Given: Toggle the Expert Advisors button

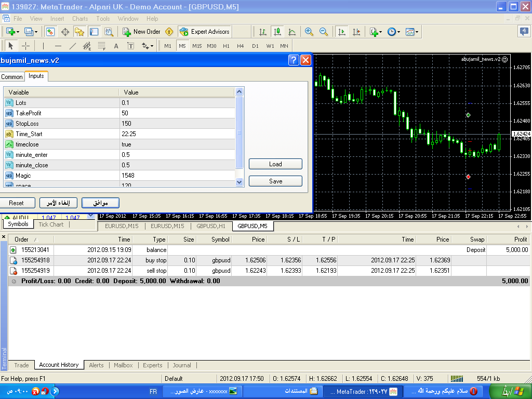Looking at the screenshot, I should (205, 32).
